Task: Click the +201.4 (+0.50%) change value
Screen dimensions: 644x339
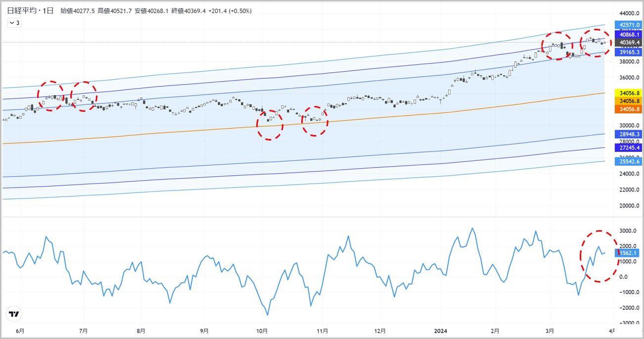Action: [223, 10]
